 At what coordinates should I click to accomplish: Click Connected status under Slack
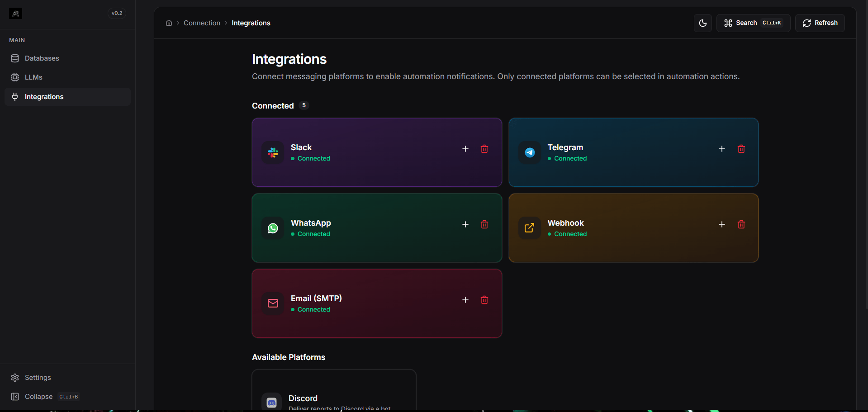click(310, 158)
